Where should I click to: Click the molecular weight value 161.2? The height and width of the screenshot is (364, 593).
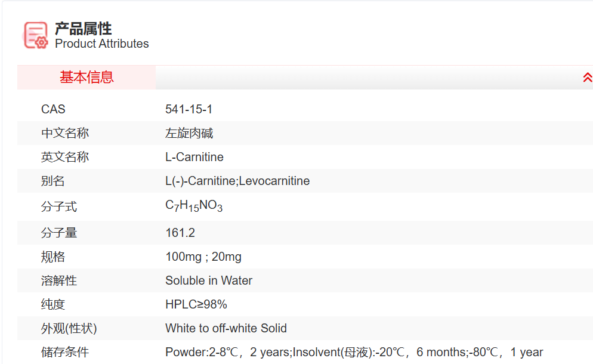point(180,233)
